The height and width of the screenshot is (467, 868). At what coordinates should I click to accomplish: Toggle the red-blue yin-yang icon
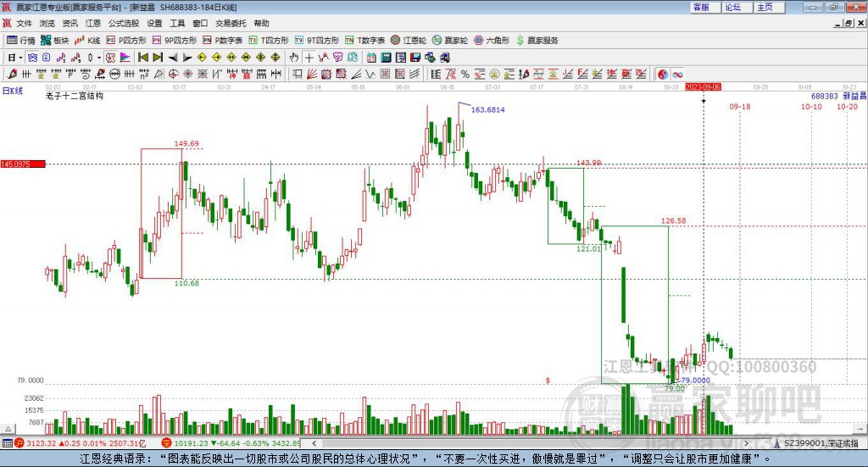(x=663, y=74)
